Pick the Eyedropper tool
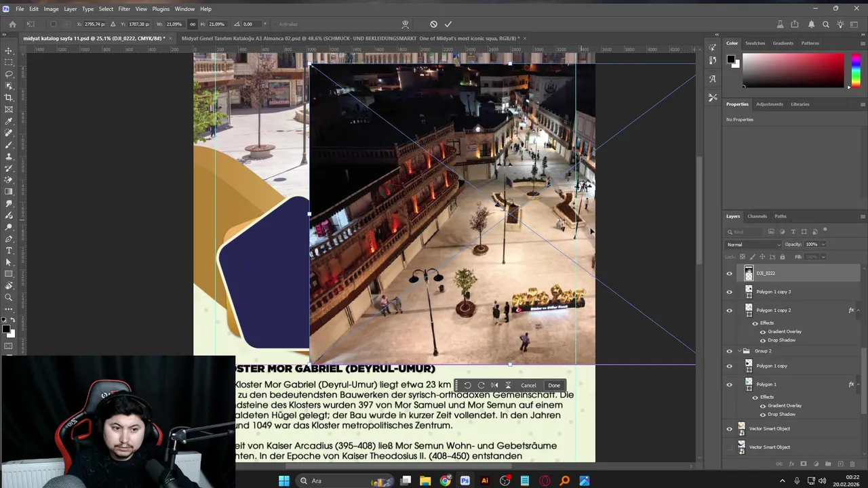The height and width of the screenshot is (488, 868). 9,121
